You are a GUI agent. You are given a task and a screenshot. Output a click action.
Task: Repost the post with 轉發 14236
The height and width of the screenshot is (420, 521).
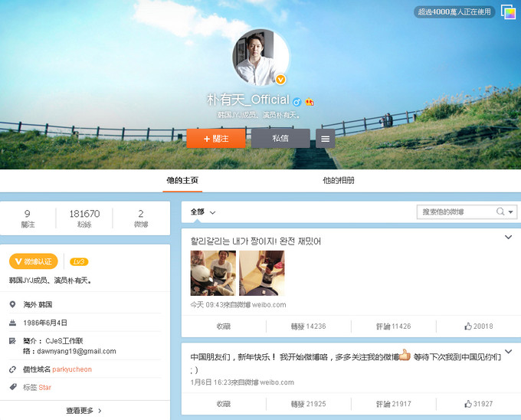(308, 326)
